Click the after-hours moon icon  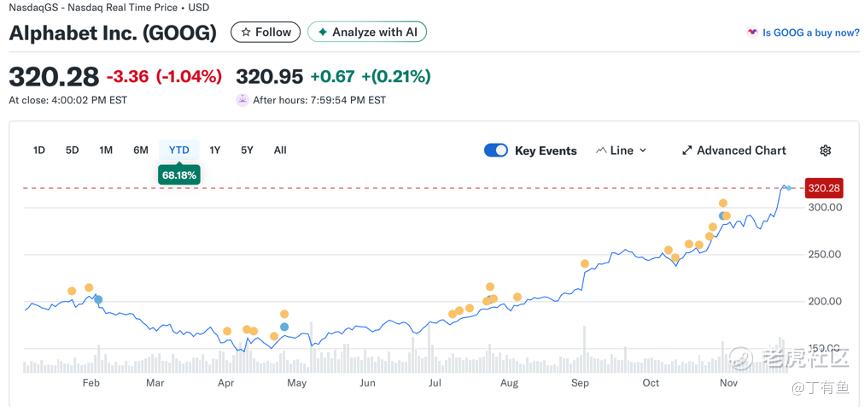(242, 100)
